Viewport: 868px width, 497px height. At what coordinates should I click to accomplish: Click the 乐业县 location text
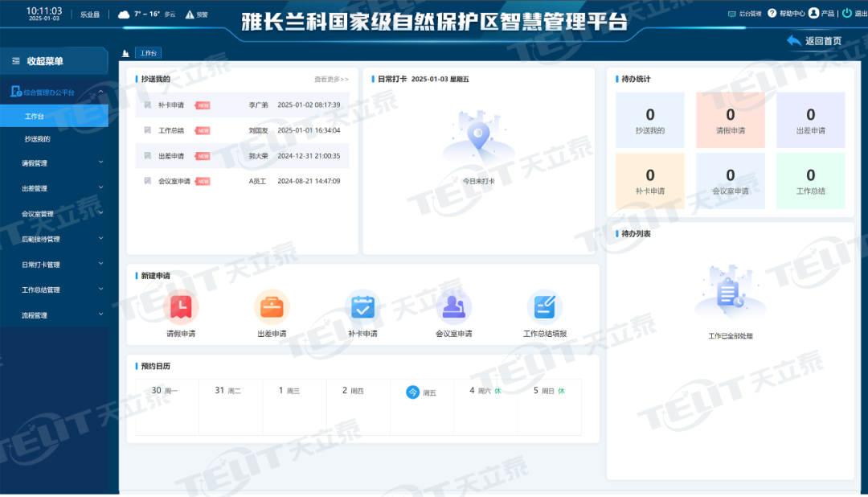(90, 15)
